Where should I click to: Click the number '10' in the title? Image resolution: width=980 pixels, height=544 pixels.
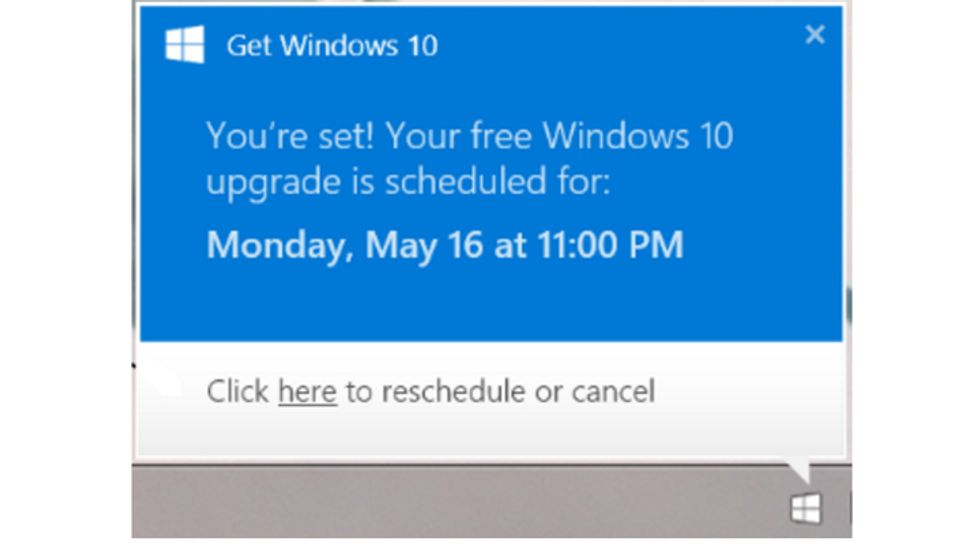pos(422,46)
